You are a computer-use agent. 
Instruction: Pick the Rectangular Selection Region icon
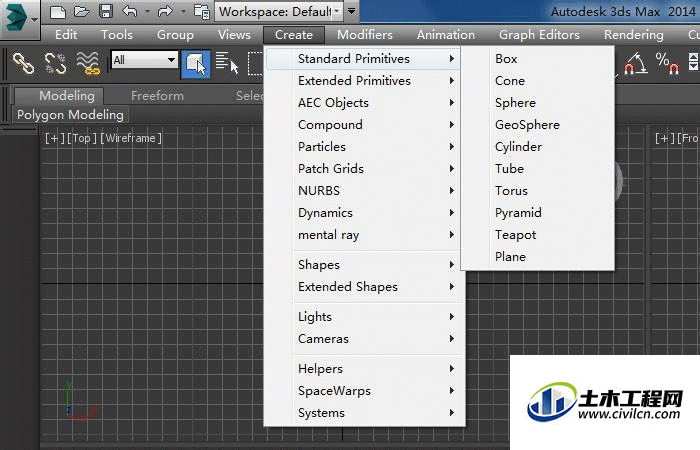pos(256,64)
